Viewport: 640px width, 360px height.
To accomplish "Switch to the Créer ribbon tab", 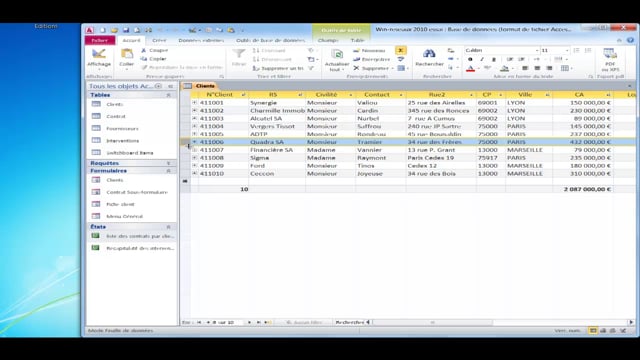I will click(159, 40).
